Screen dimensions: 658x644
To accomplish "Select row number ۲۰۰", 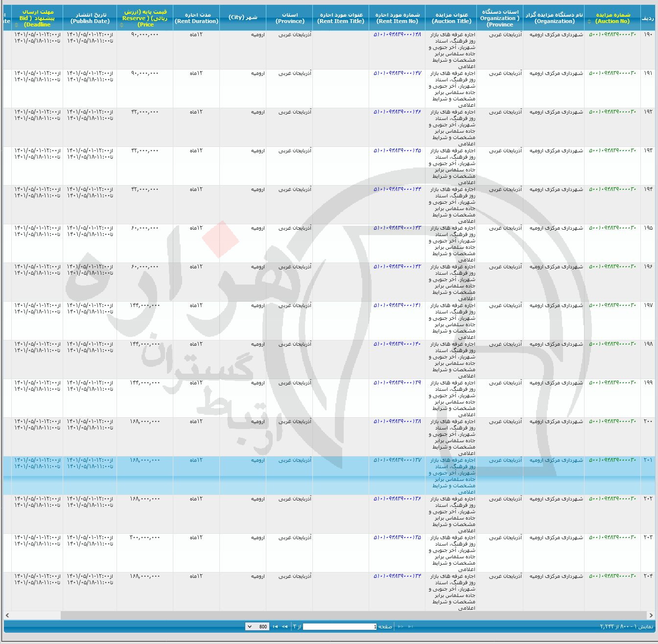I will (x=648, y=422).
